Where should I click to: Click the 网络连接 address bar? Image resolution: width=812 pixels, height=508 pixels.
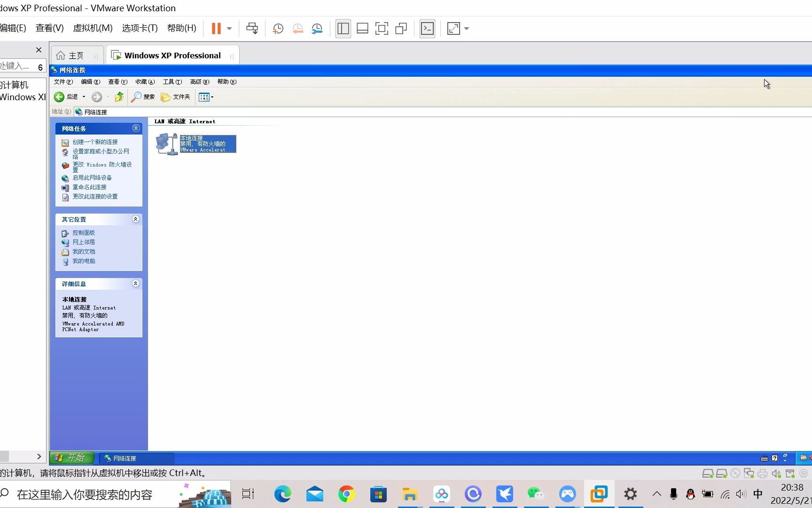(442, 112)
